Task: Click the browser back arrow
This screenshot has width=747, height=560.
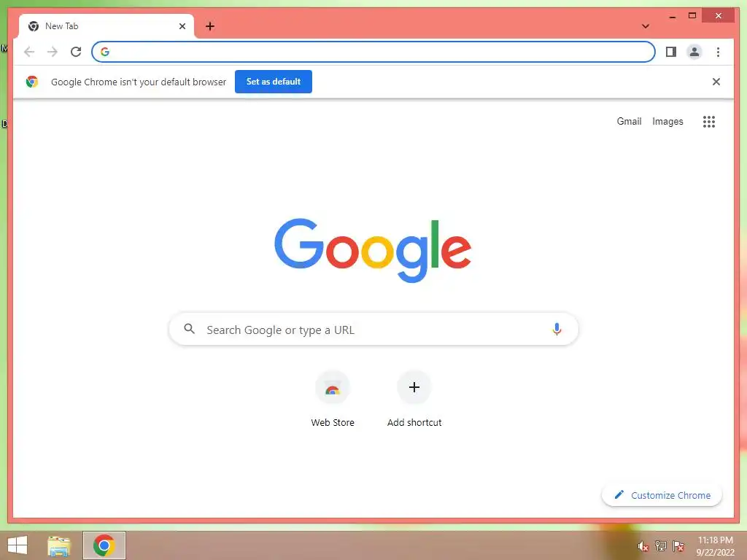Action: click(x=29, y=52)
